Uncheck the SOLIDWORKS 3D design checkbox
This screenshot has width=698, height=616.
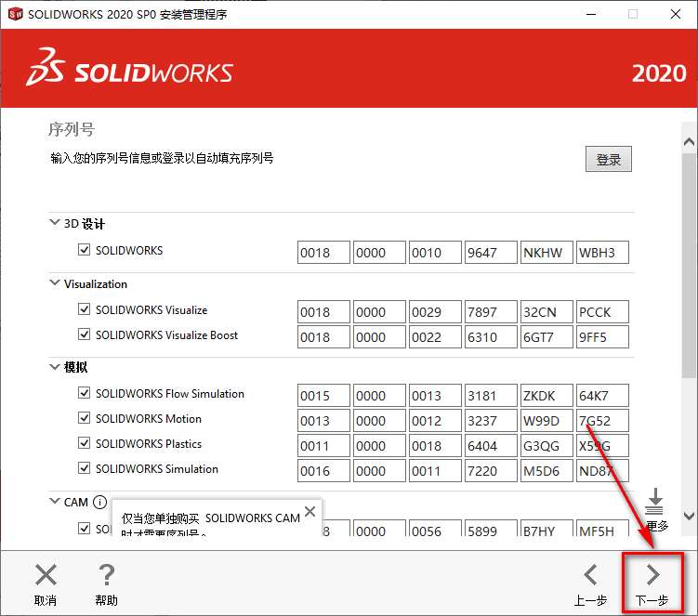coord(85,250)
